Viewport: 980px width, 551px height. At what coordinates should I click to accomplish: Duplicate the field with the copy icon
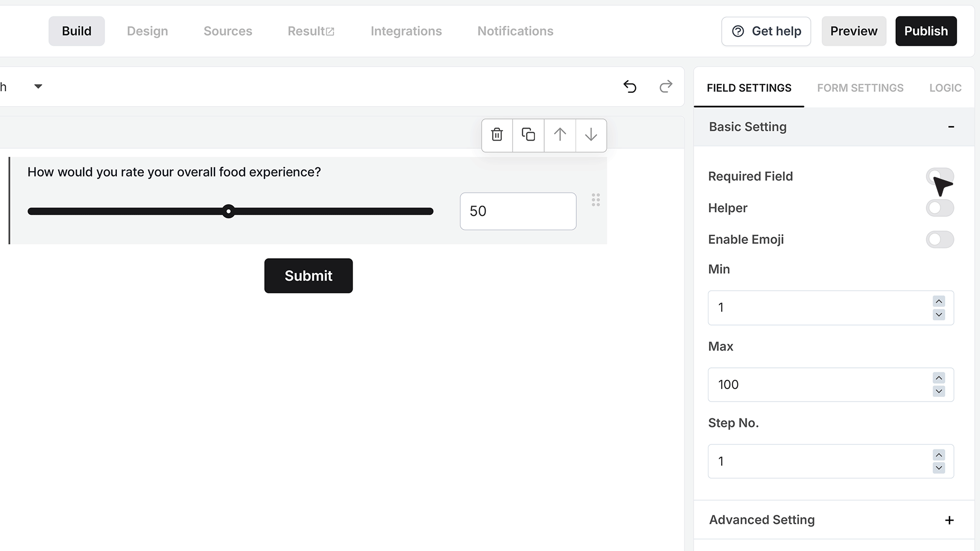[x=528, y=135]
